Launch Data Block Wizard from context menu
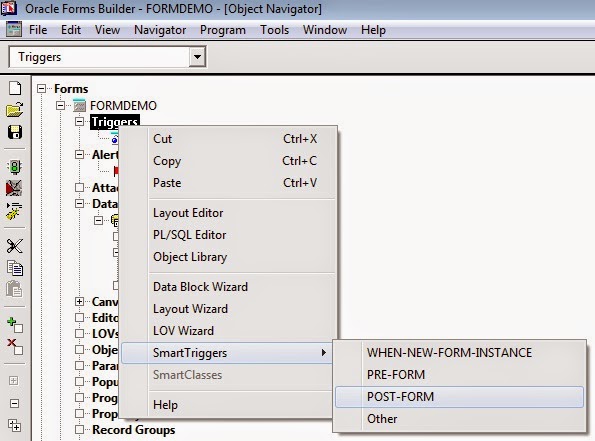 point(228,287)
